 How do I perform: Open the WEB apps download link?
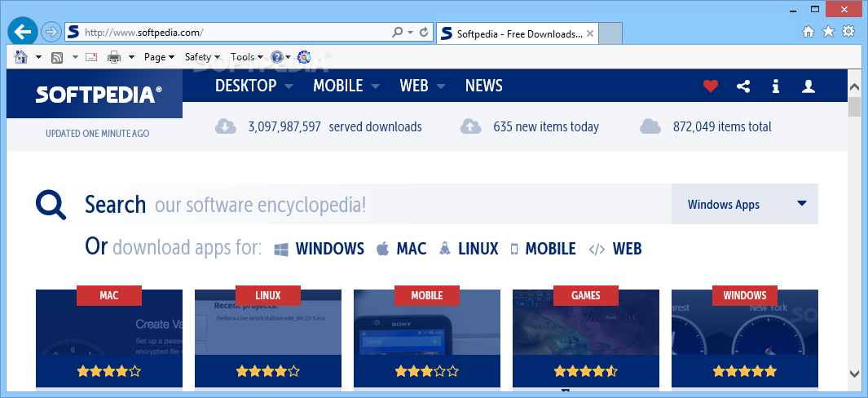point(615,248)
